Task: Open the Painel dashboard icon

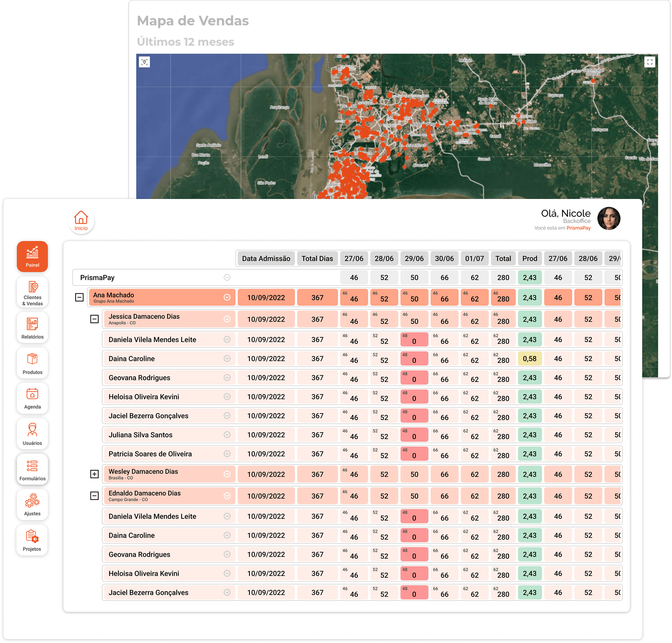Action: point(32,256)
